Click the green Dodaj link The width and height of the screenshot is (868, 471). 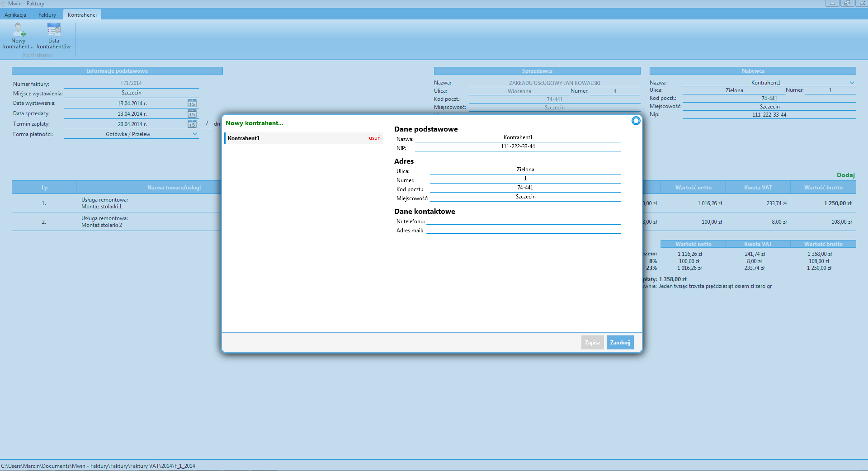click(845, 175)
